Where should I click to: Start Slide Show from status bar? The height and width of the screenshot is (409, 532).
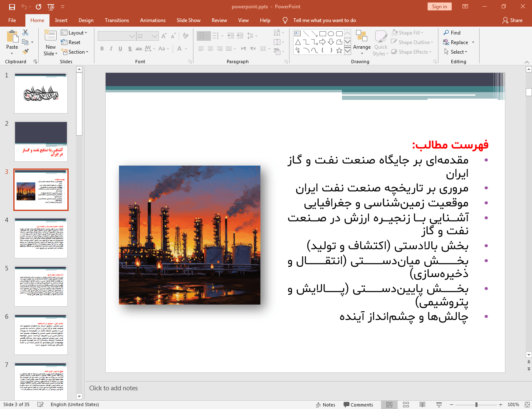(x=439, y=404)
